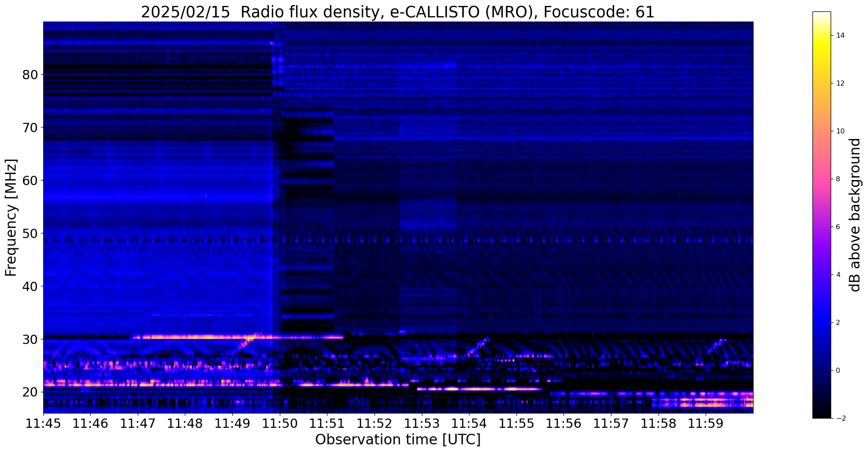The height and width of the screenshot is (452, 868).
Task: Click the bright low-frequency burst near 11:59
Action: [x=703, y=402]
